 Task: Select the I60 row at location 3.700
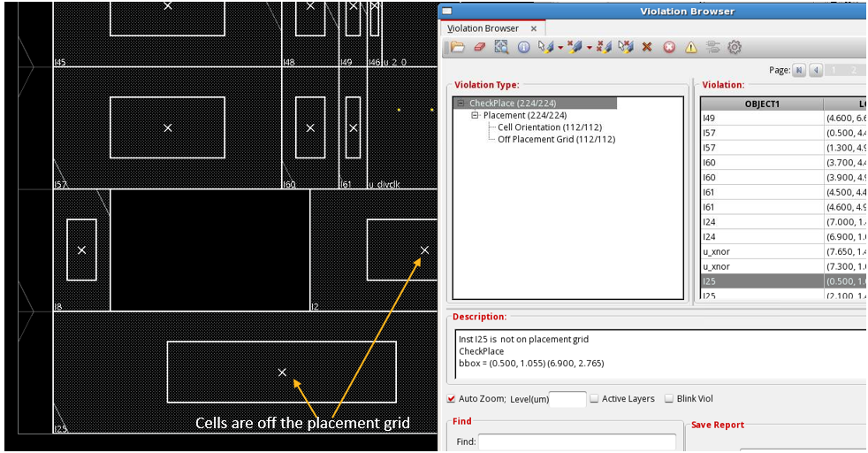click(783, 163)
